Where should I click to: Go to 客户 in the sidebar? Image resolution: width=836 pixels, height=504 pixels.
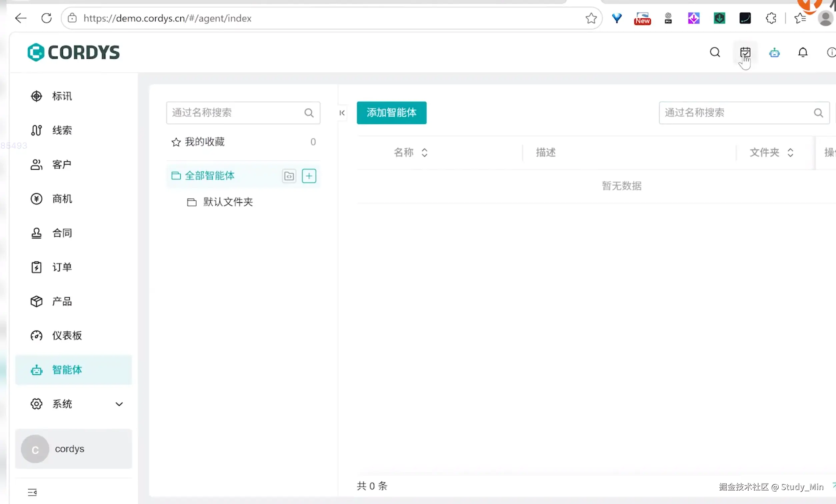point(73,165)
